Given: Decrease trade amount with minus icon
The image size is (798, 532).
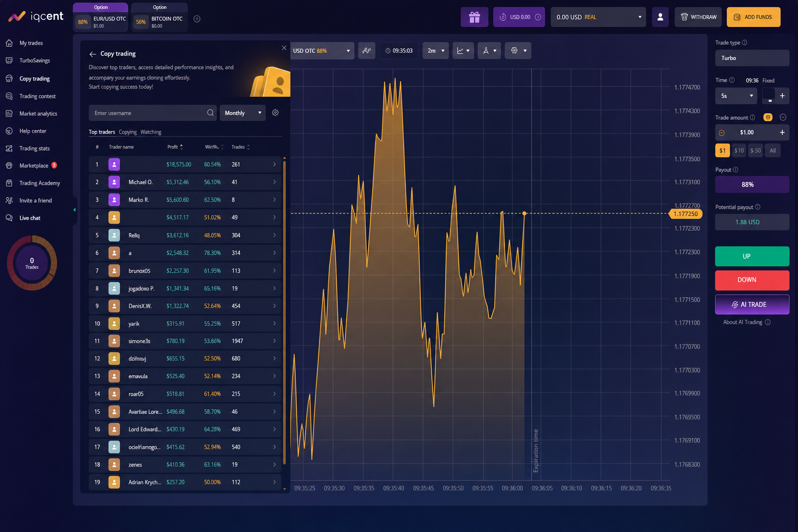Looking at the screenshot, I should point(722,132).
